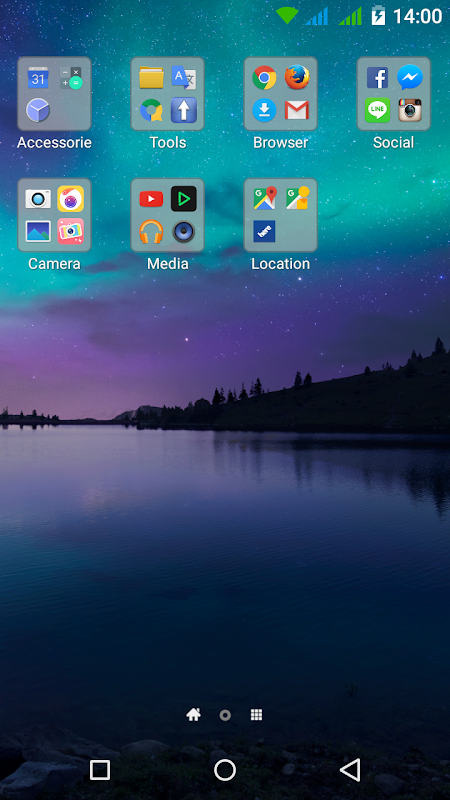The height and width of the screenshot is (800, 450).
Task: Tap the Media folder label
Action: point(168,264)
